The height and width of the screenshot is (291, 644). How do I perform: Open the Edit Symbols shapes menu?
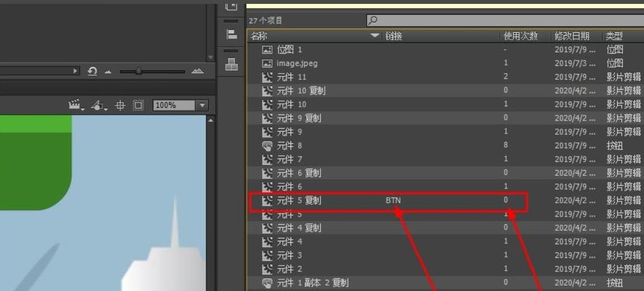pos(99,105)
